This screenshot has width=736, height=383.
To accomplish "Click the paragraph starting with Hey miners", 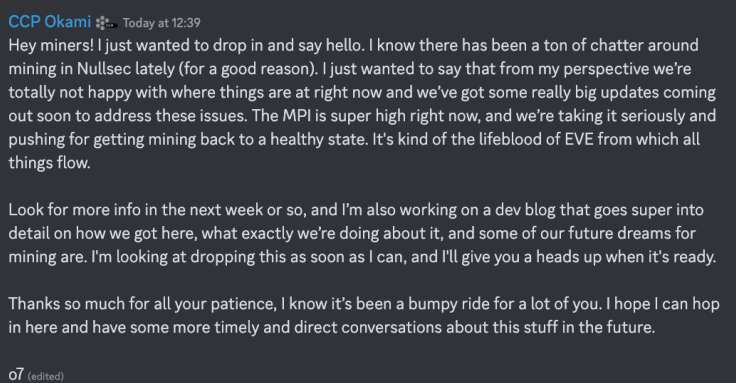I will 362,104.
